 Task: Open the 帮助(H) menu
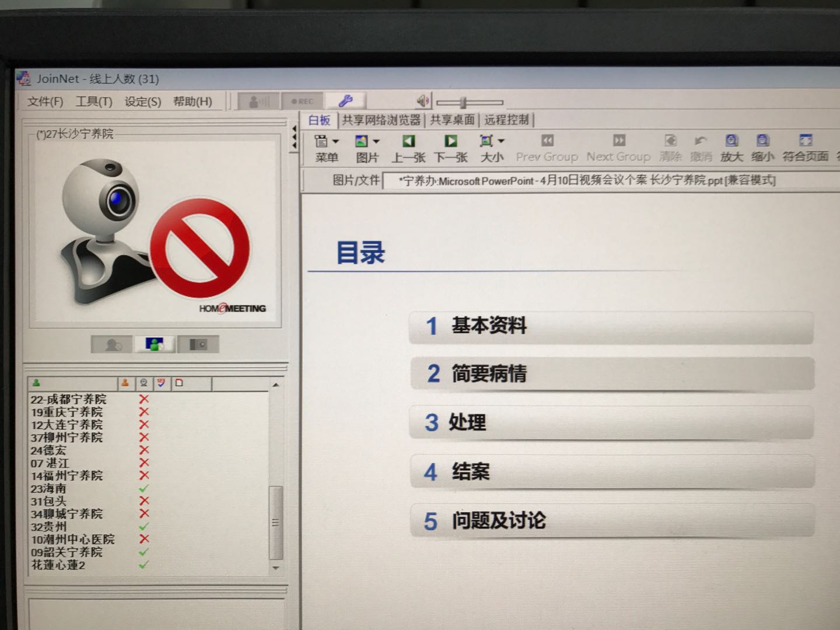192,101
